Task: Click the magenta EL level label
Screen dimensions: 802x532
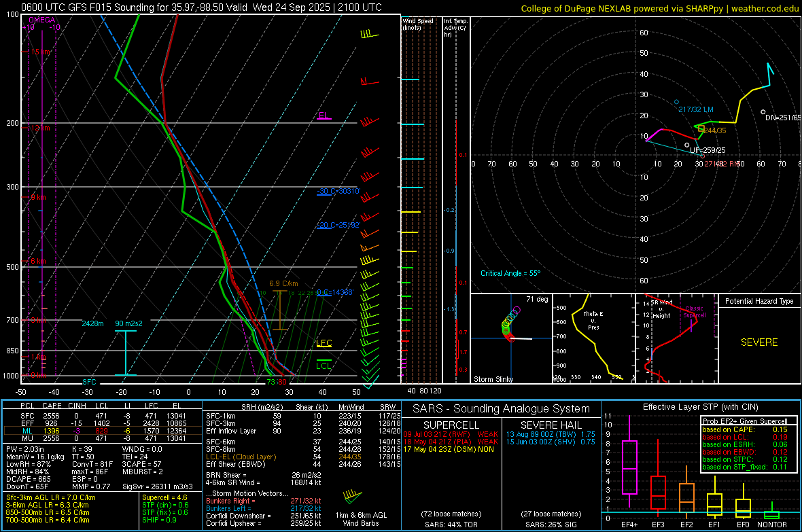Action: click(x=324, y=116)
